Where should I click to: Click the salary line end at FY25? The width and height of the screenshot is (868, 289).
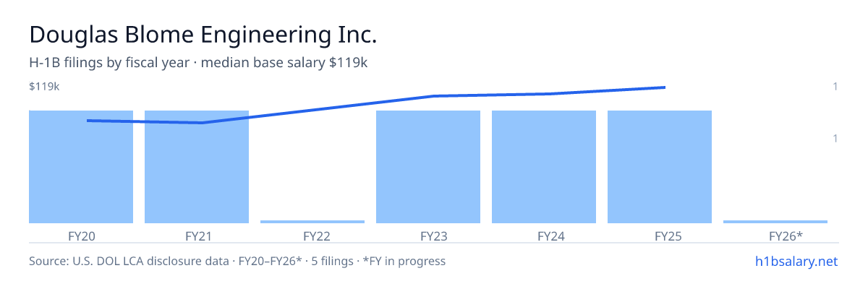coord(665,87)
